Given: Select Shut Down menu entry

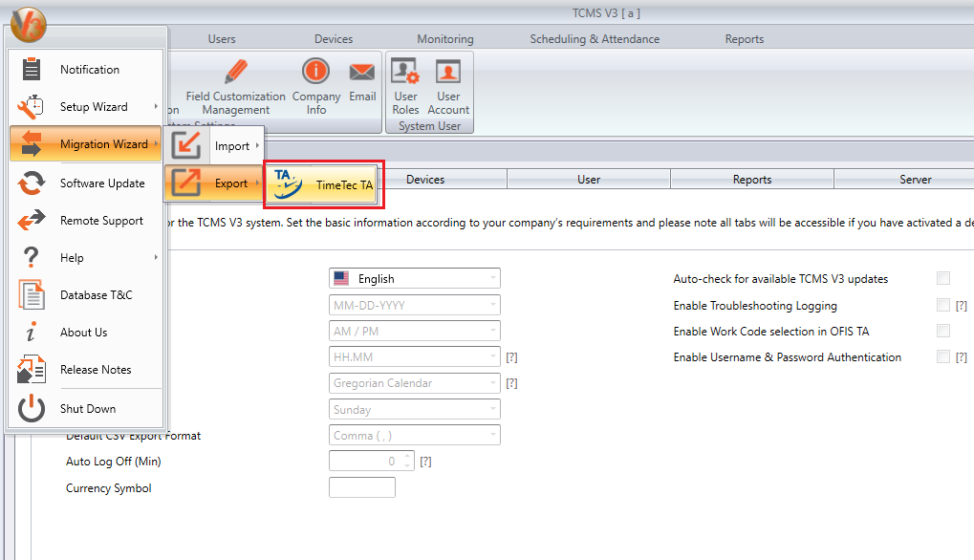Looking at the screenshot, I should tap(86, 408).
